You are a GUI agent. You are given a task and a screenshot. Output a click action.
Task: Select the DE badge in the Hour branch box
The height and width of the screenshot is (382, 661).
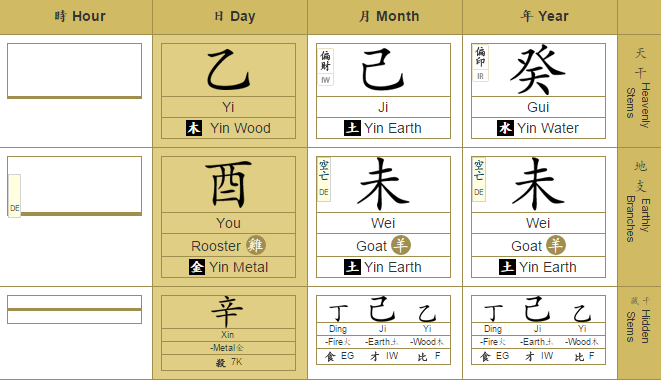pyautogui.click(x=14, y=196)
